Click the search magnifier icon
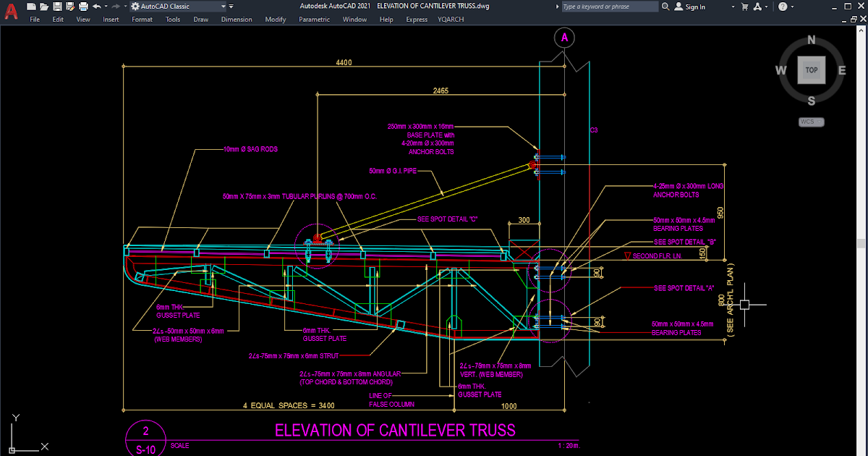Screen dimensions: 868x456 coord(665,6)
